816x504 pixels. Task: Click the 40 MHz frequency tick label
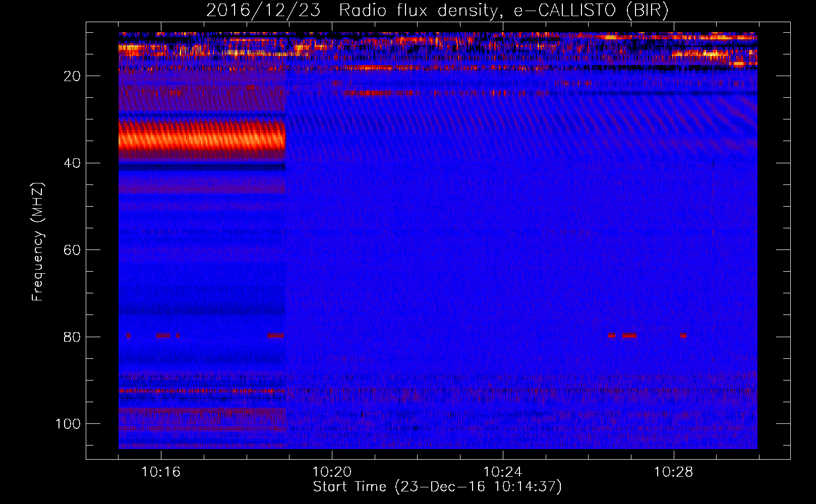click(72, 163)
